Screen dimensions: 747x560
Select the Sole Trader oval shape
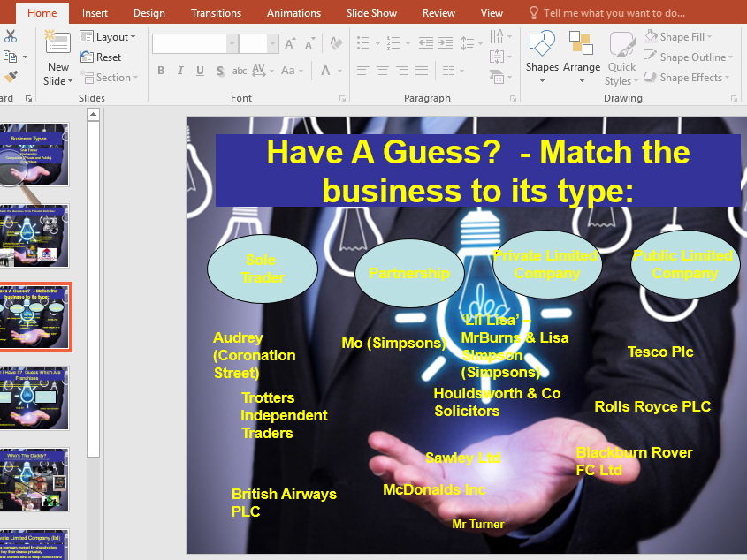coord(262,269)
